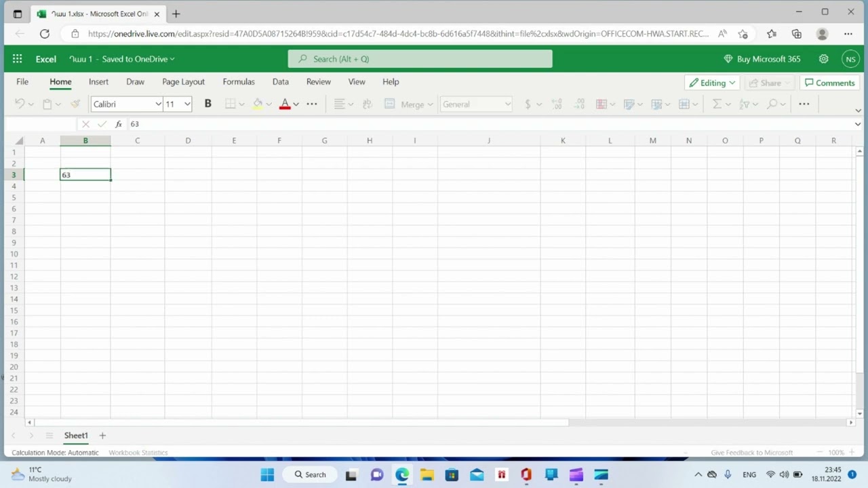This screenshot has width=868, height=488.
Task: Click the Paste clipboard icon
Action: coord(47,104)
